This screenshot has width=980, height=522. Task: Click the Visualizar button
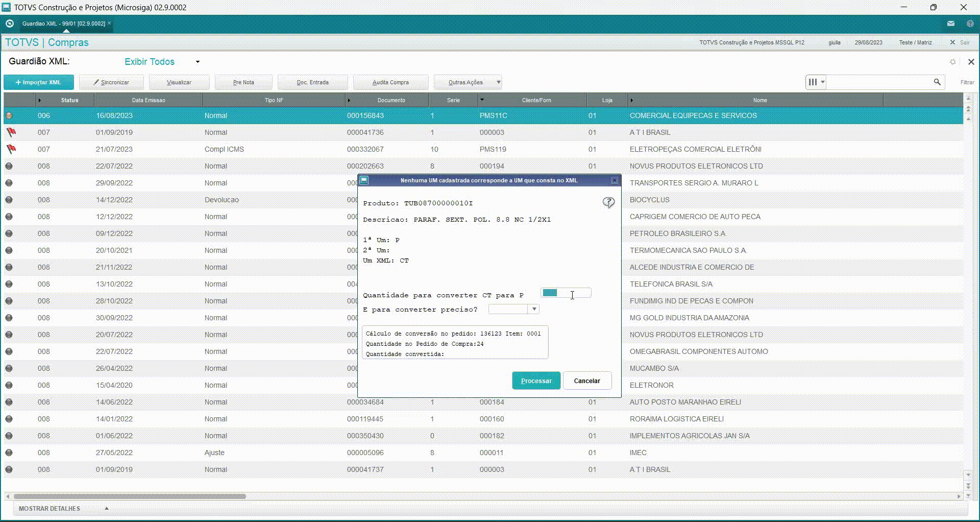179,82
